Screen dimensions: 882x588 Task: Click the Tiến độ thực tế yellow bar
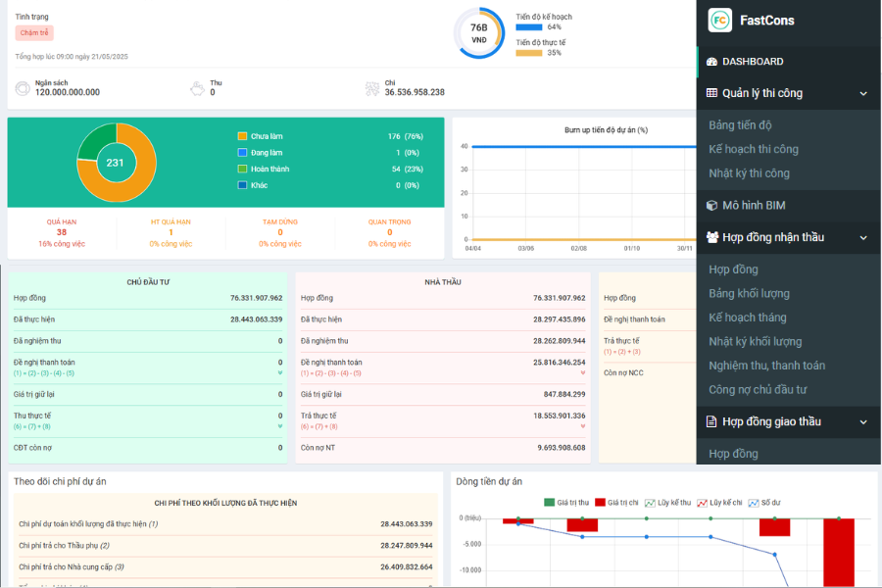point(529,53)
